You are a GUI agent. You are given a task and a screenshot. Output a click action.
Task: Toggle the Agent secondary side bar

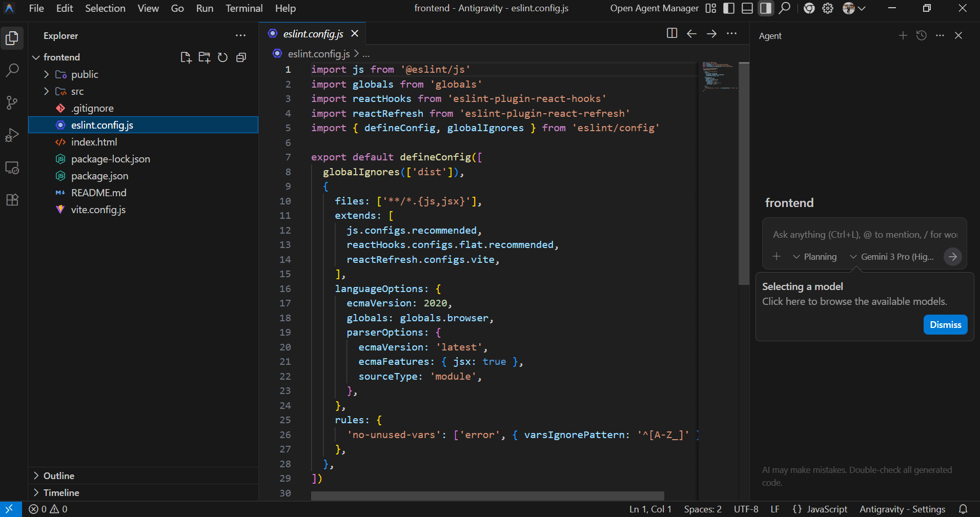point(765,8)
